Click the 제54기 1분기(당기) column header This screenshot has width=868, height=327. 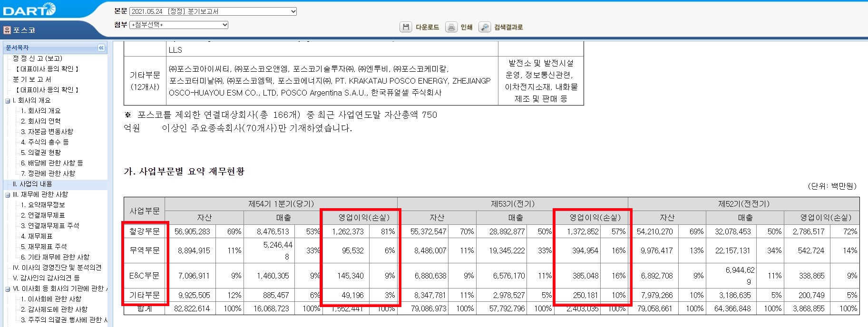click(x=281, y=204)
